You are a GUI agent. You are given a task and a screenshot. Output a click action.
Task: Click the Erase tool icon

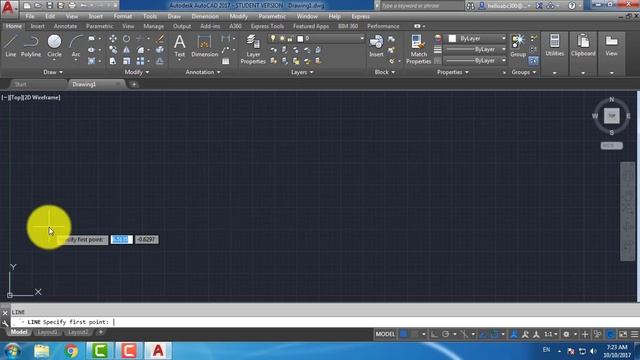160,39
